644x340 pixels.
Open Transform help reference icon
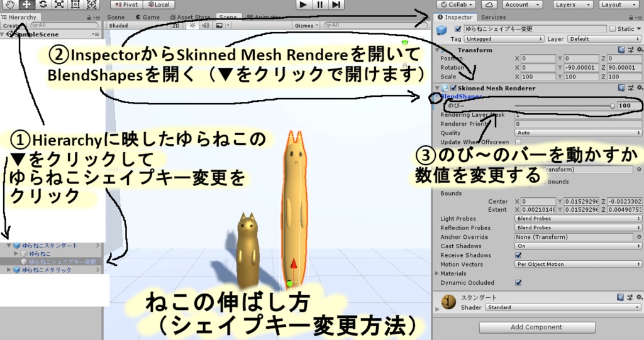tap(621, 50)
